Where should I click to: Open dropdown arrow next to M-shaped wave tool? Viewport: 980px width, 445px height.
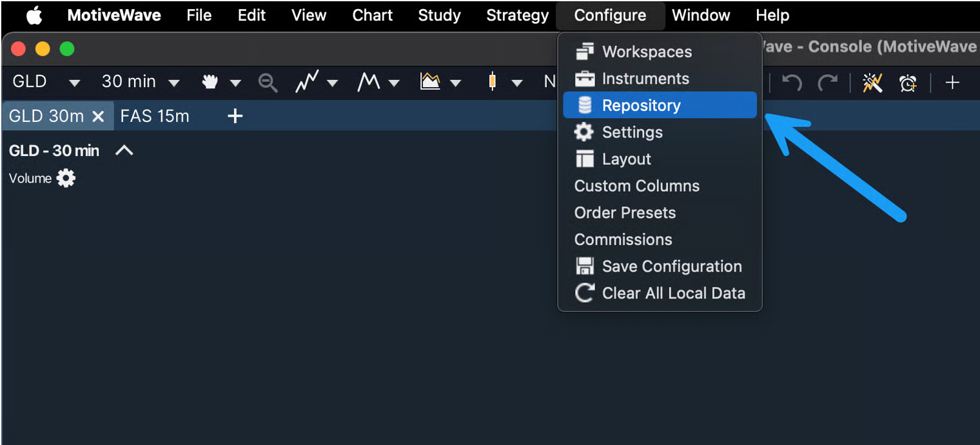tap(394, 83)
